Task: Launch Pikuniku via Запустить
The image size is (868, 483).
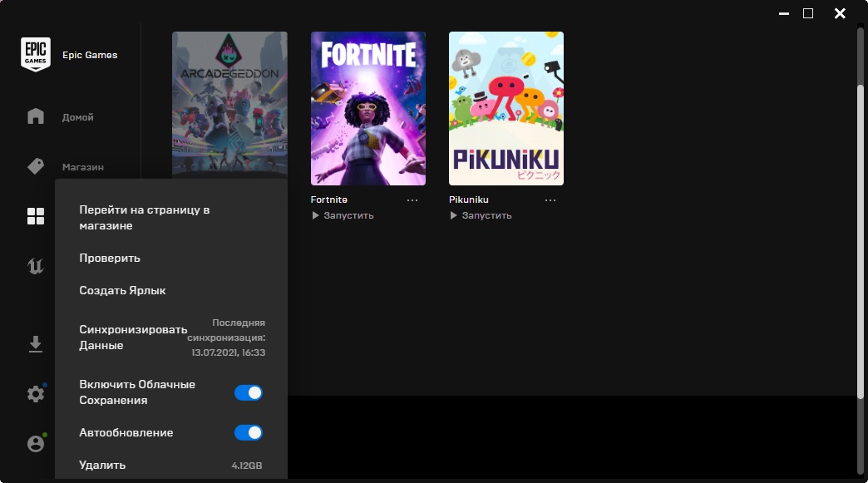Action: [481, 215]
